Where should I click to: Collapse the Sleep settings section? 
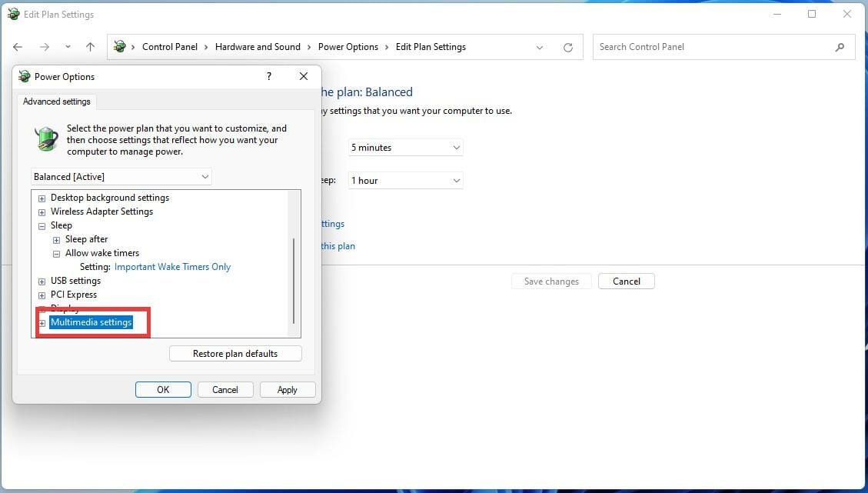click(42, 225)
